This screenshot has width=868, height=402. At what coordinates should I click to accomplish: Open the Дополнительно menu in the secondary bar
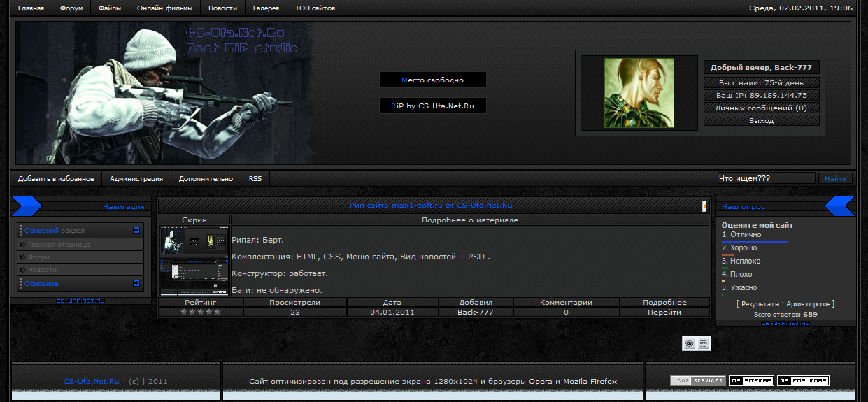pos(206,179)
